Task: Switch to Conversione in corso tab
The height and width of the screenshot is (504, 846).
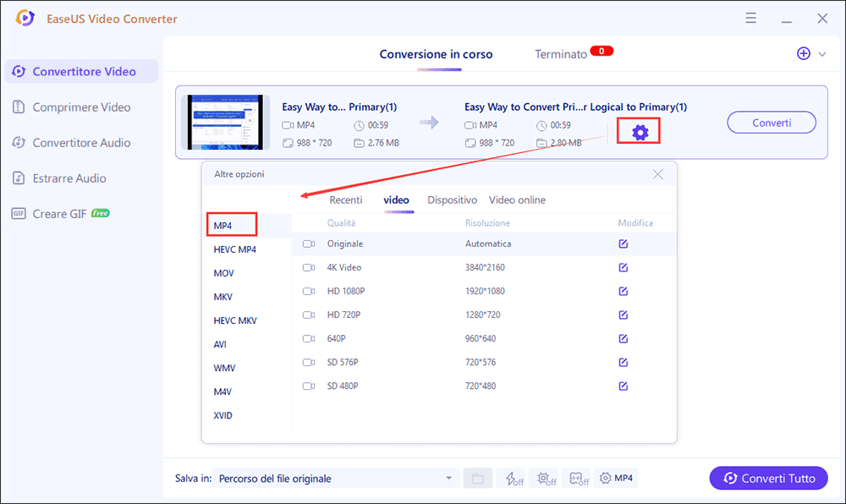Action: click(436, 54)
